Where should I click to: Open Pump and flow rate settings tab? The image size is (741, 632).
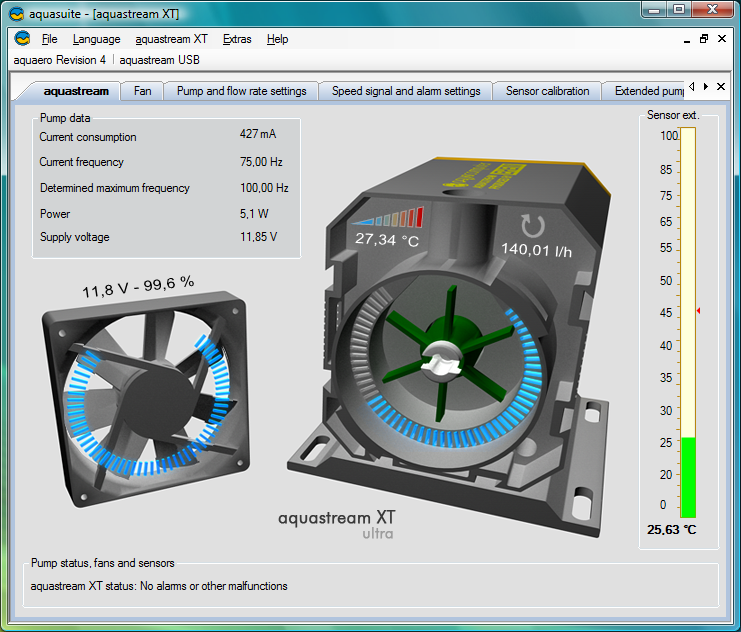[241, 91]
